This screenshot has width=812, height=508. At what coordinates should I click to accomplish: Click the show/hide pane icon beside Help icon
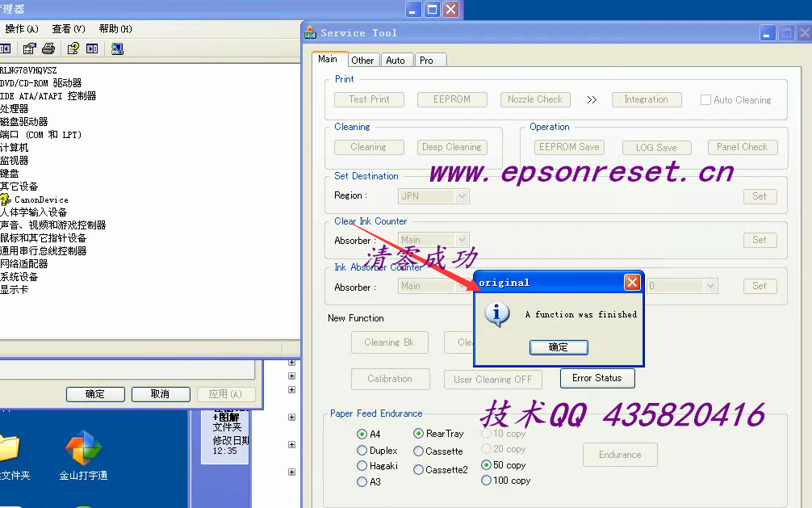[x=92, y=48]
